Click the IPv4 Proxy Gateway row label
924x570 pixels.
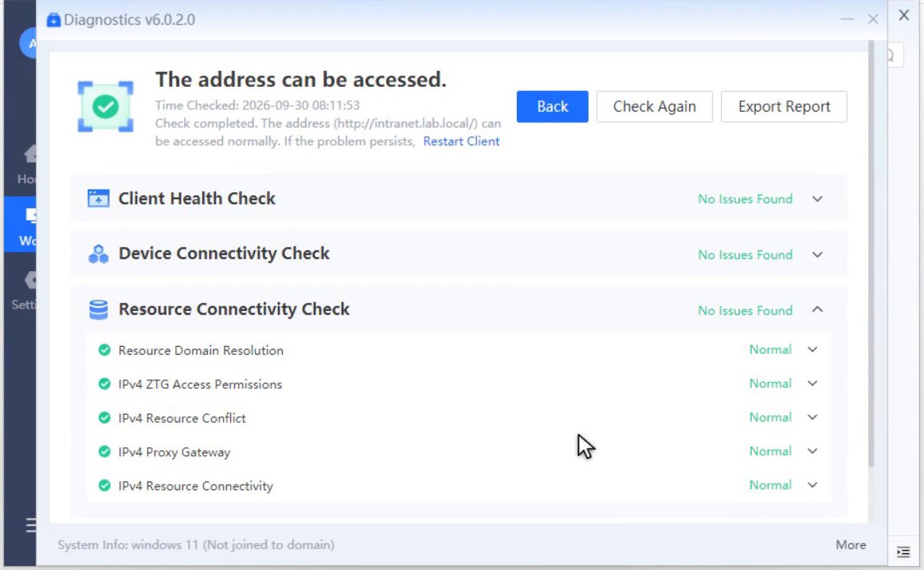[174, 453]
